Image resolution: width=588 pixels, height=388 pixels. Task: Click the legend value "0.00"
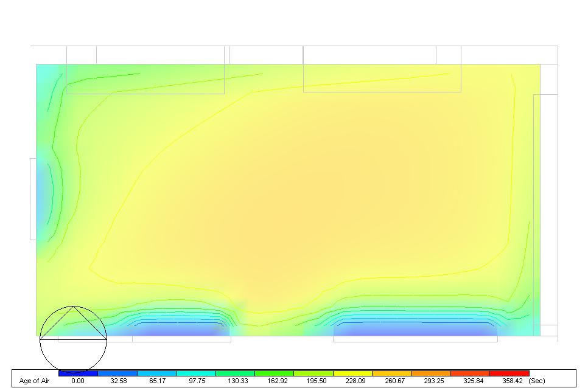tap(78, 381)
